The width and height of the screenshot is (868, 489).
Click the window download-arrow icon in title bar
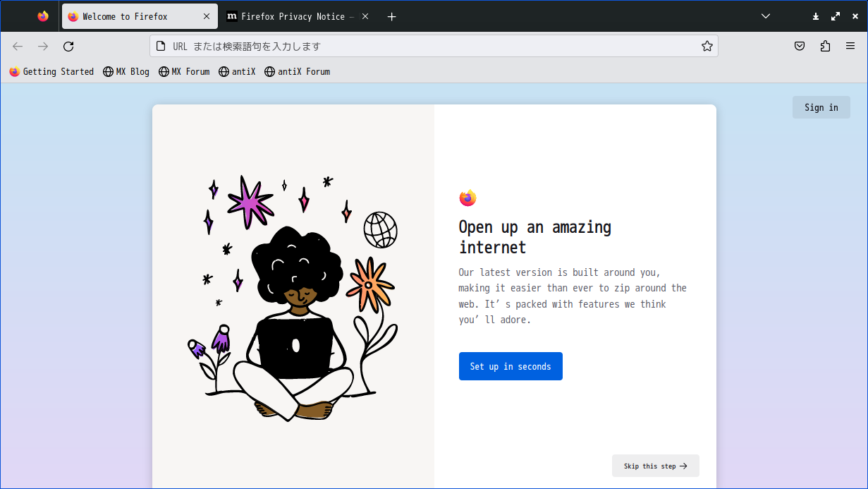click(816, 16)
